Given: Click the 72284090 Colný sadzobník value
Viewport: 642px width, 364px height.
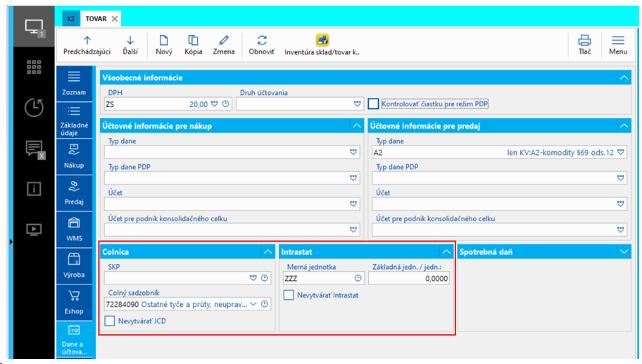Looking at the screenshot, I should (122, 304).
